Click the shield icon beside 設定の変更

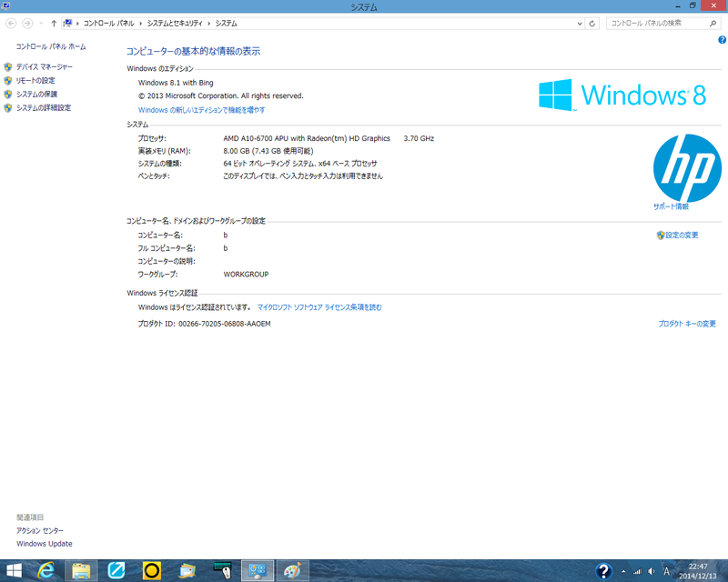pos(661,236)
